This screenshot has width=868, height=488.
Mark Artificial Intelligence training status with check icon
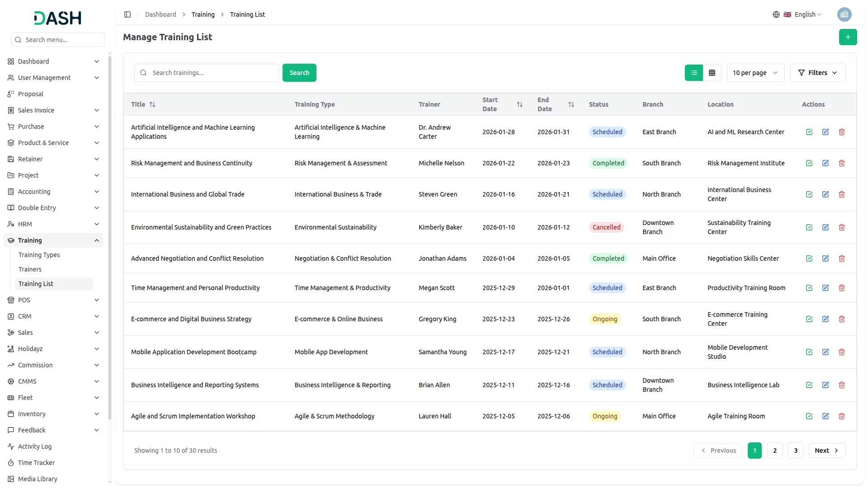coord(809,132)
